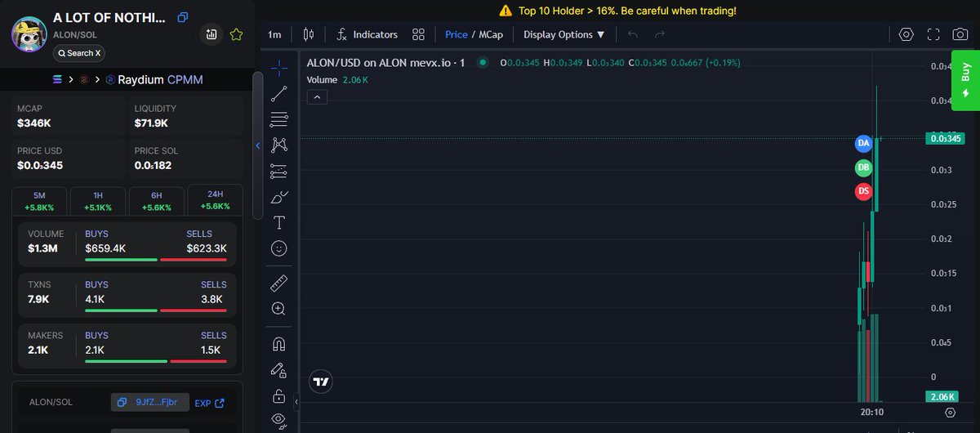980x433 pixels.
Task: Switch chart to MCap mode
Action: point(489,34)
